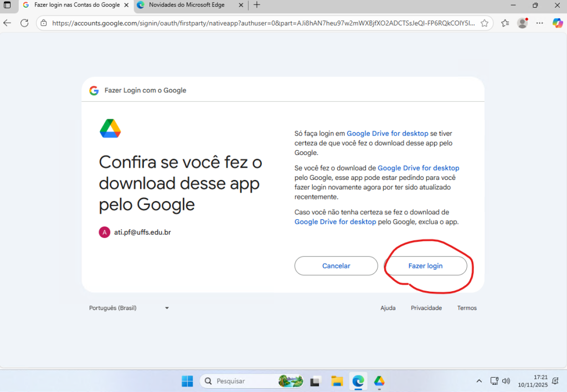The height and width of the screenshot is (392, 567).
Task: Open the Favorites list icon
Action: [505, 23]
